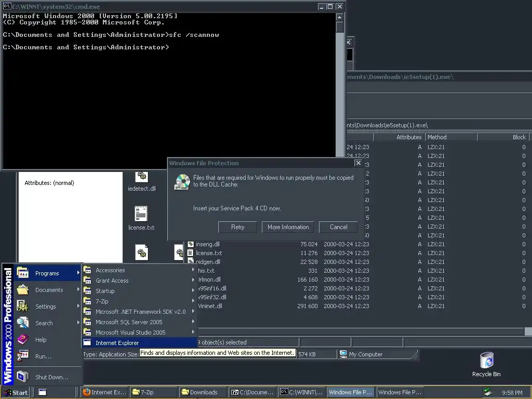Click the Help book icon in Start menu

point(23,339)
